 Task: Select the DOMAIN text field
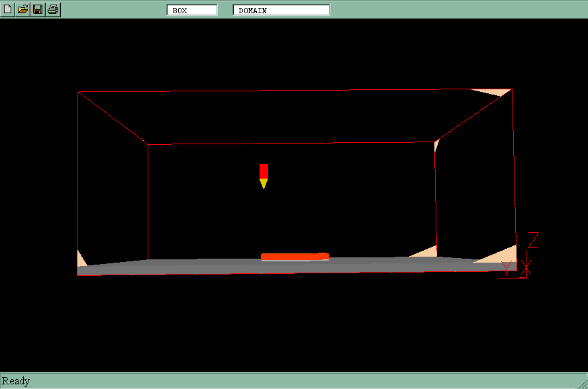[281, 10]
